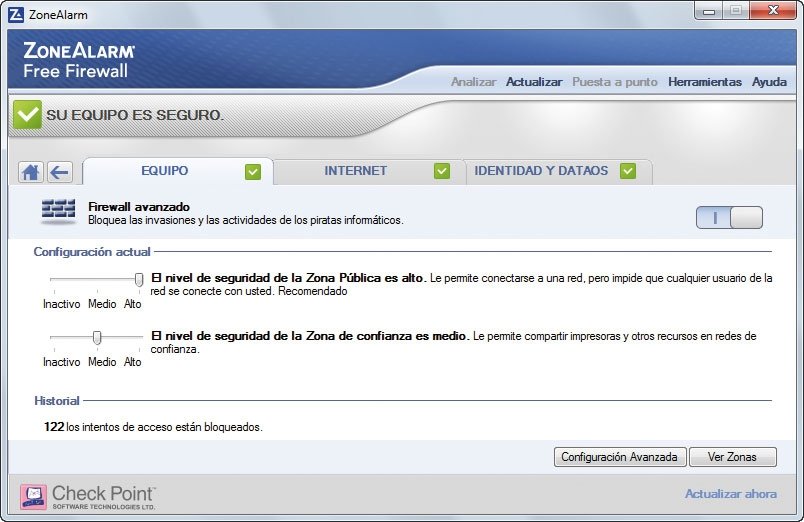Go back with the left arrow button
Screen dimensions: 804x522
point(60,172)
